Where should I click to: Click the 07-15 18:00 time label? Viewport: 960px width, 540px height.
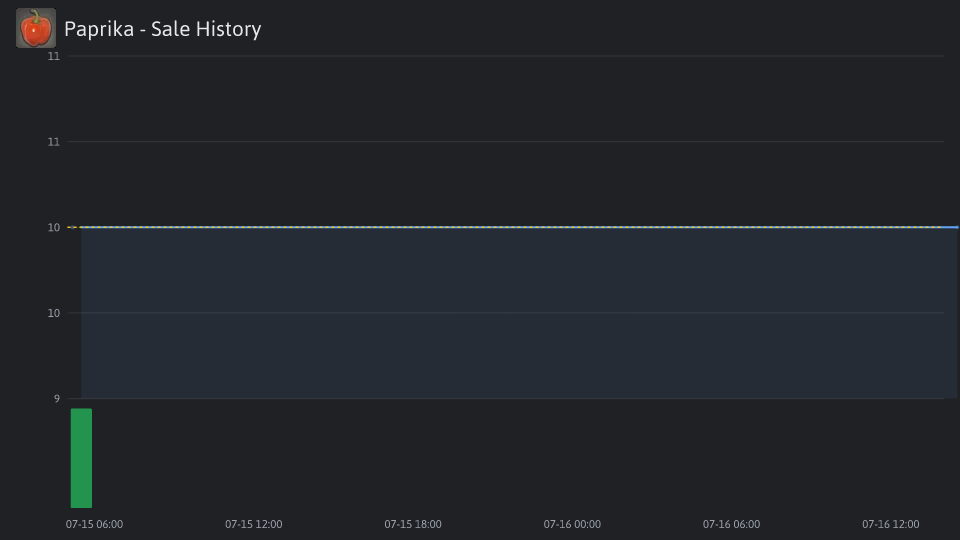[x=413, y=524]
